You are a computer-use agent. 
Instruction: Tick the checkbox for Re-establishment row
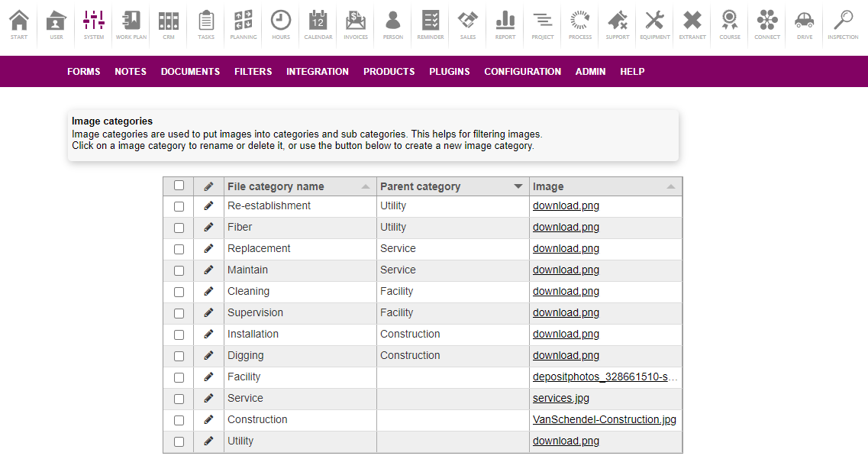click(x=179, y=206)
